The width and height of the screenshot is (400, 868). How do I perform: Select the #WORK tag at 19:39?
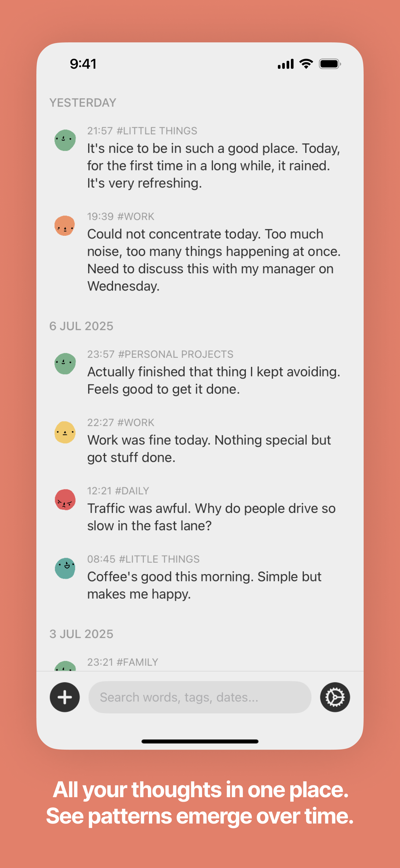click(135, 216)
